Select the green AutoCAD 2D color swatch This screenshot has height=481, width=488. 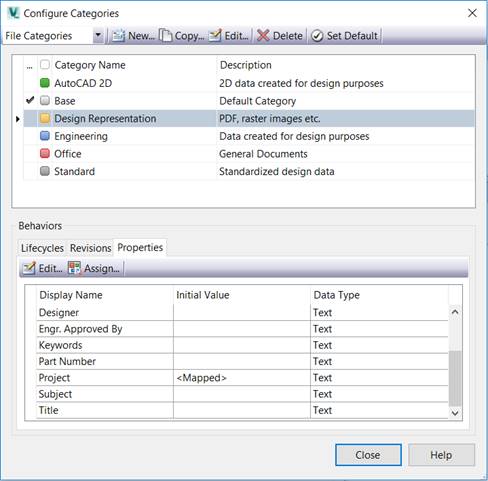(45, 83)
